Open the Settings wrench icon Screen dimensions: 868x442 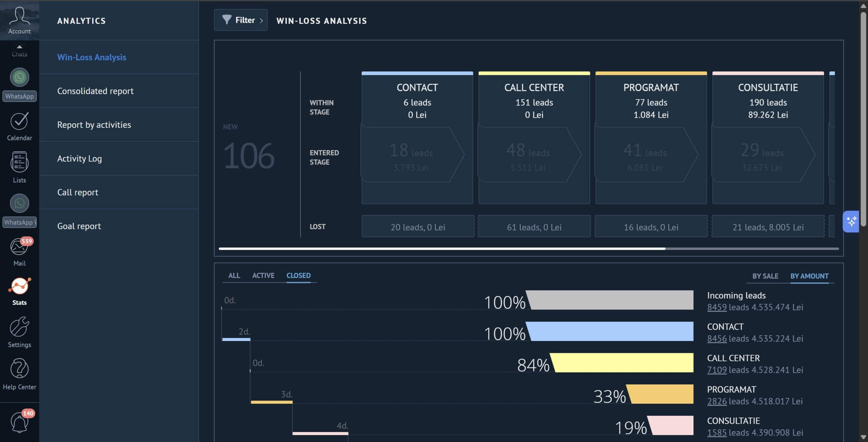click(19, 327)
